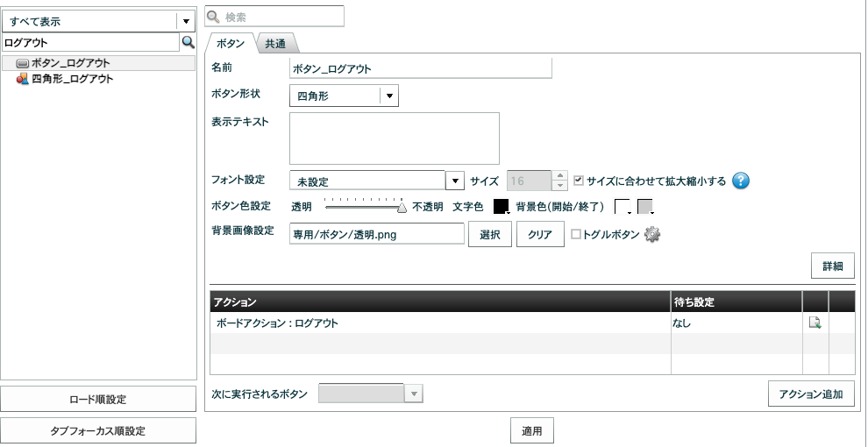Click the 選択 button
This screenshot has width=868, height=447.
(490, 234)
